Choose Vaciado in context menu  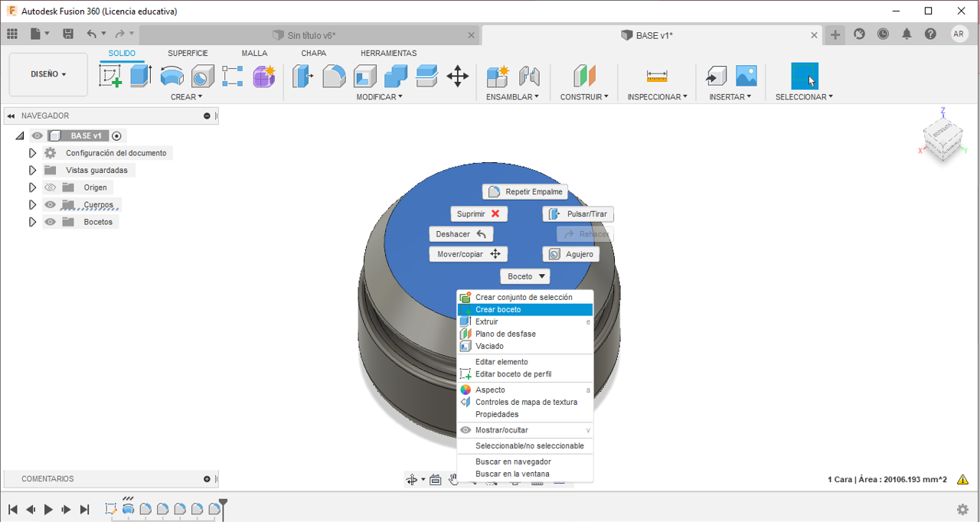point(524,347)
